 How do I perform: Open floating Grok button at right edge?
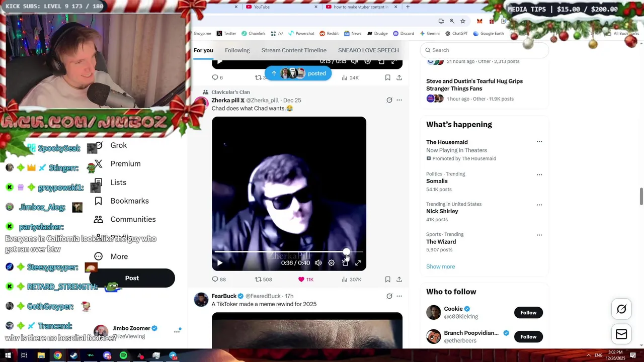(x=621, y=309)
